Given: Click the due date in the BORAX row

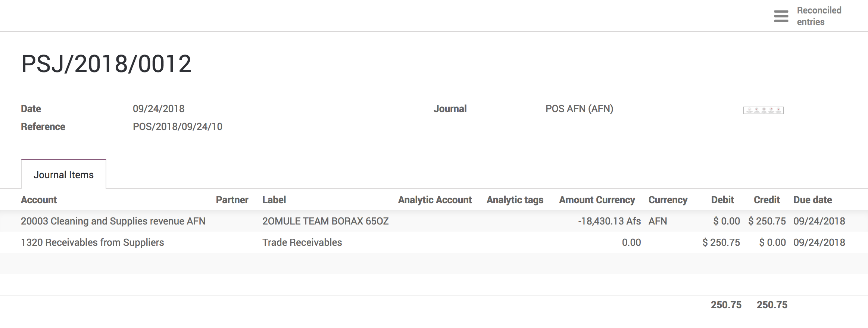Looking at the screenshot, I should click(x=819, y=221).
